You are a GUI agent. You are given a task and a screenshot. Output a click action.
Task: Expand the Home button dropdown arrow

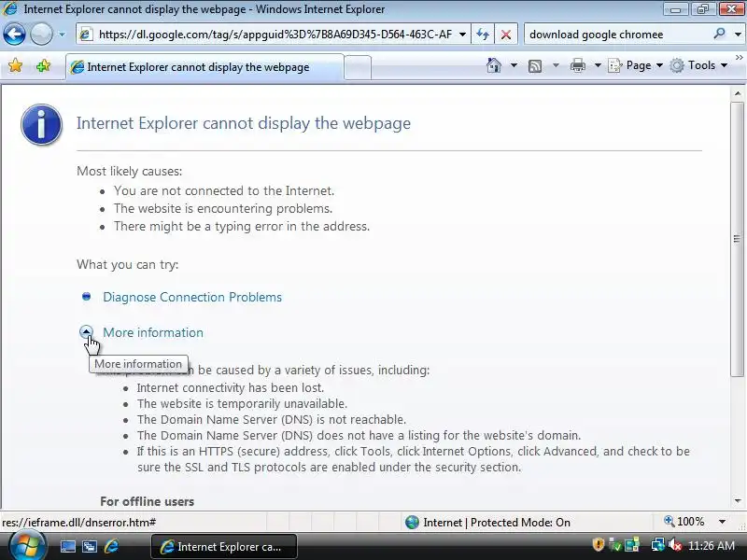(x=514, y=65)
